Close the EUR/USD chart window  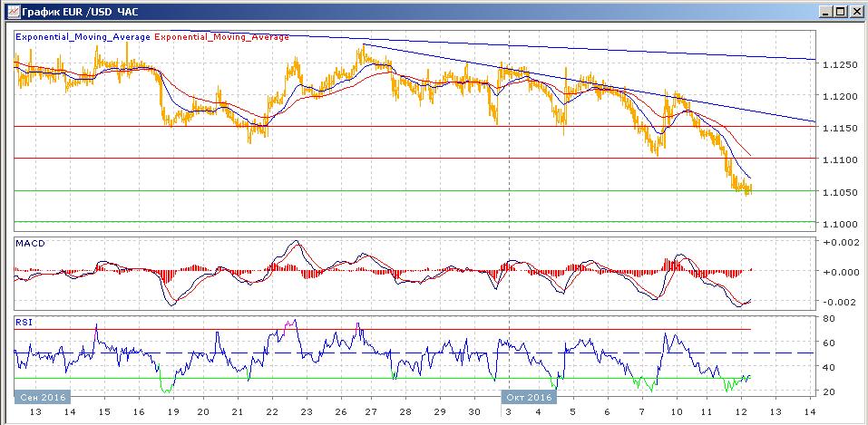[x=856, y=11]
